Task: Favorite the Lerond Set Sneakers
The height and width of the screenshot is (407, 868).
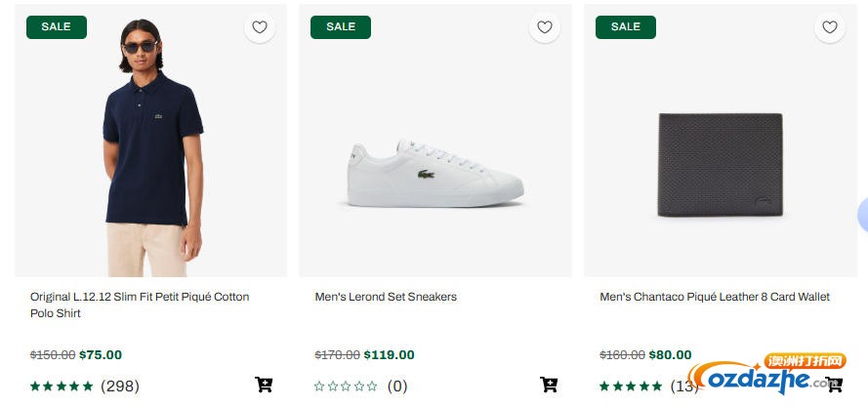Action: pos(545,27)
